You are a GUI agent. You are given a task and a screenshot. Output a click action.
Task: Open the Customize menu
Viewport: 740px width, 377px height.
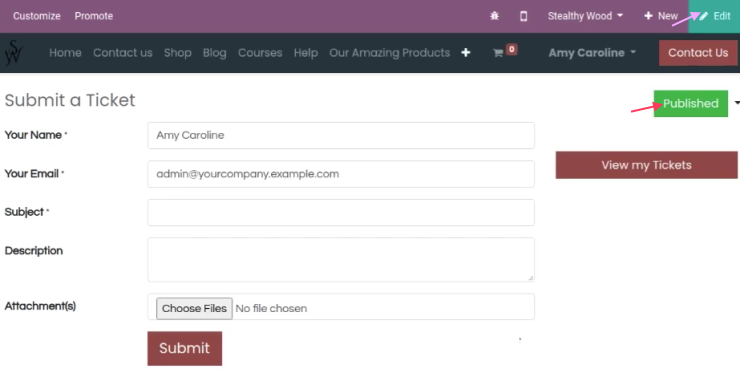(37, 16)
